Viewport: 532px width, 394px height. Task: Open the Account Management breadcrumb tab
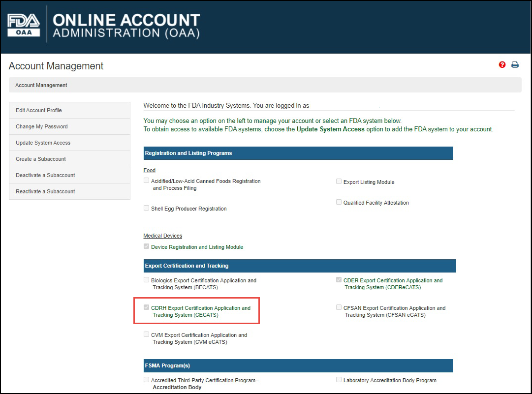pyautogui.click(x=41, y=85)
